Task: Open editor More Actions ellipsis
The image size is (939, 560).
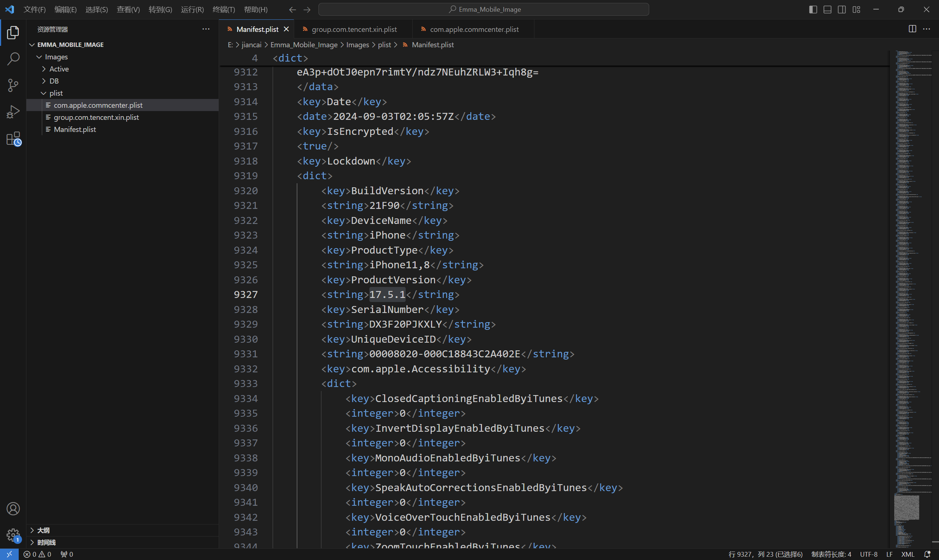Action: tap(927, 29)
